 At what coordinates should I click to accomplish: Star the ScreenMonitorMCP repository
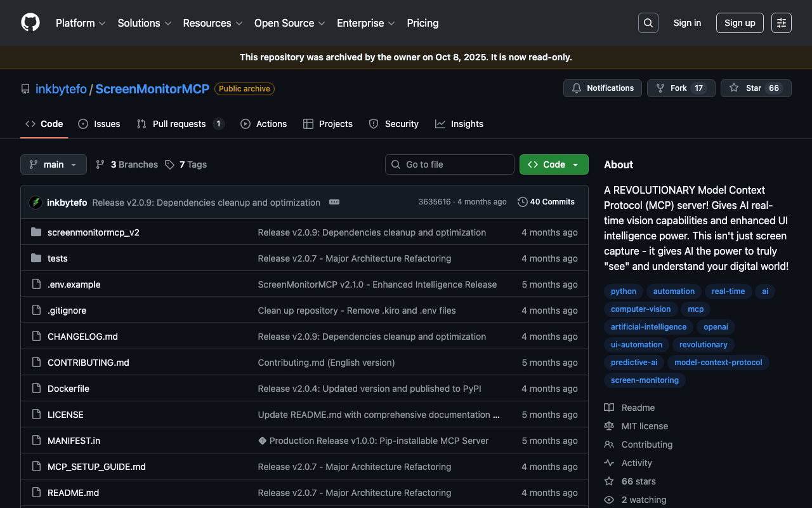pyautogui.click(x=755, y=88)
